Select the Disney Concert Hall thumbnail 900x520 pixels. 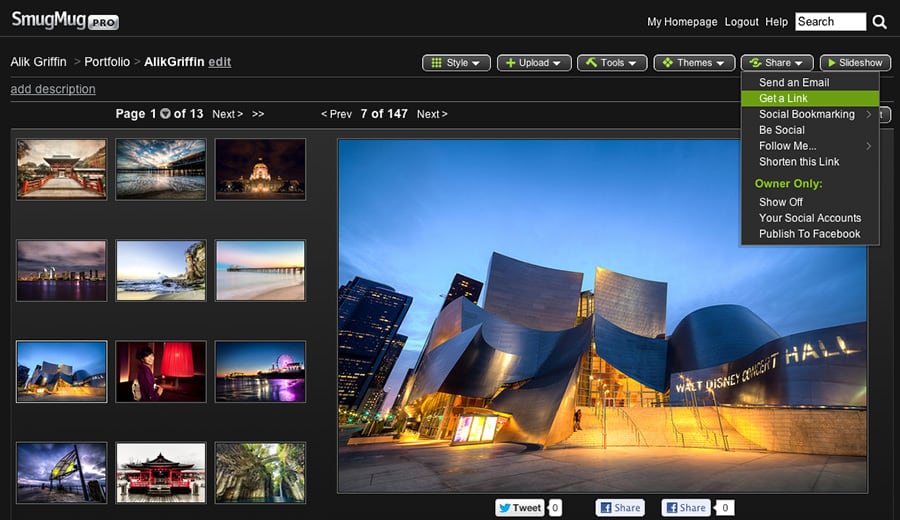[61, 371]
